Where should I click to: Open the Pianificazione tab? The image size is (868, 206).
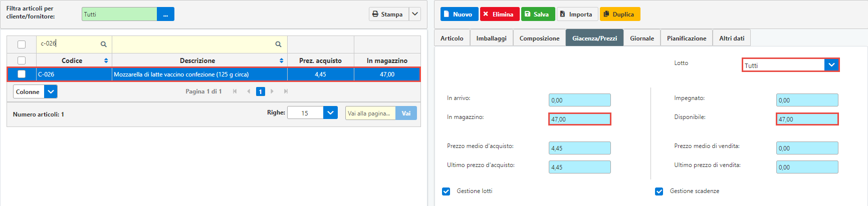point(686,38)
